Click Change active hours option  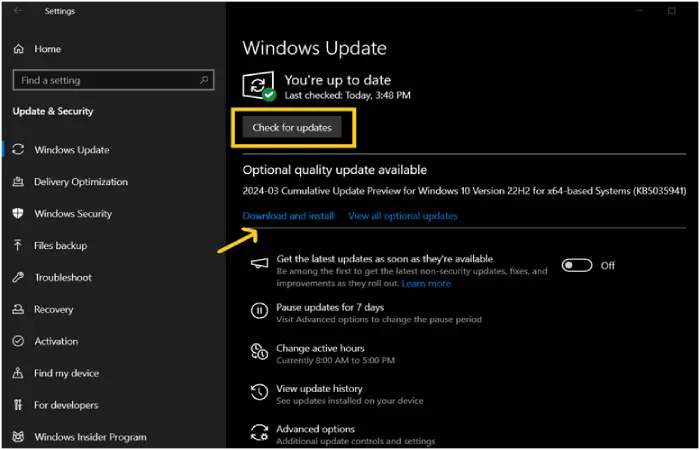coord(320,348)
